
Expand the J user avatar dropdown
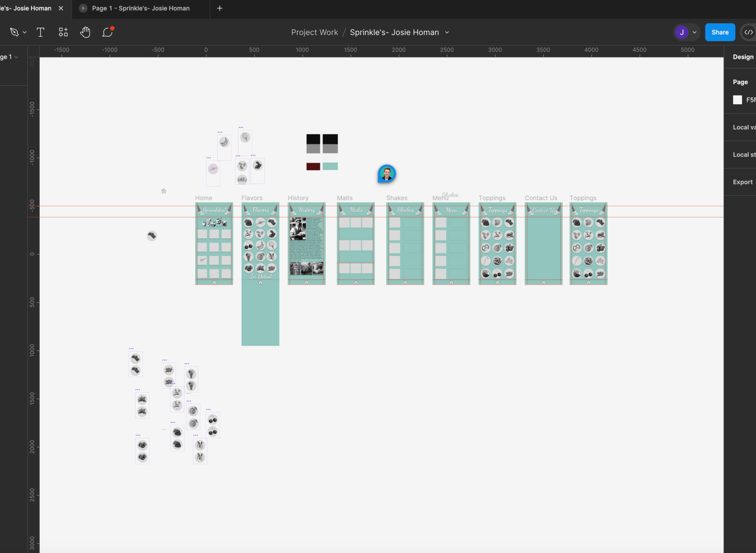pos(694,32)
